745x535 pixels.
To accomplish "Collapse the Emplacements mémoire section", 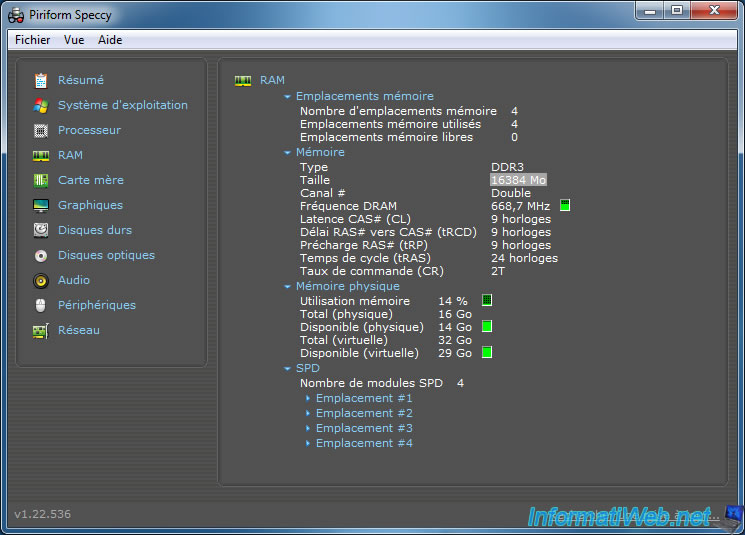I will [287, 96].
